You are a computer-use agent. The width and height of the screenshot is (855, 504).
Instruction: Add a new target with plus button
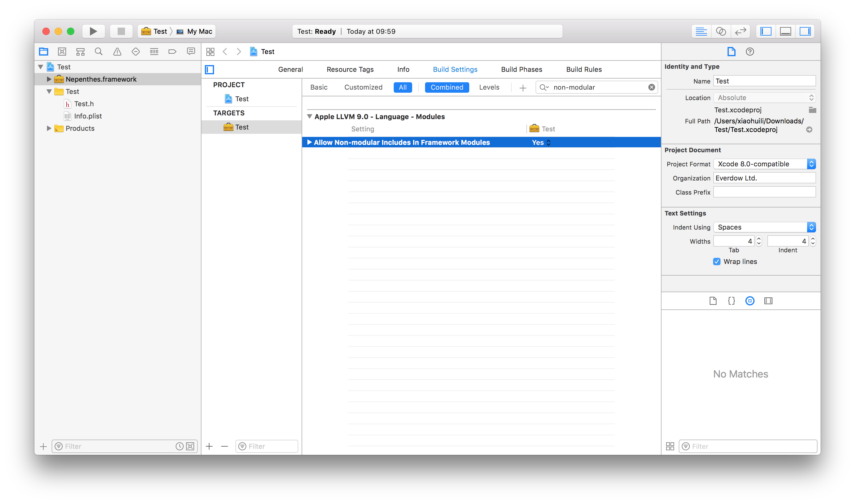(x=209, y=446)
